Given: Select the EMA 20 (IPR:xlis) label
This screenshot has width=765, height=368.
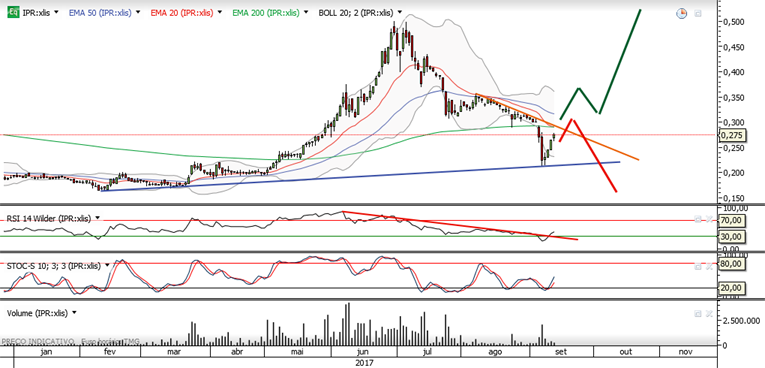Looking at the screenshot, I should point(182,13).
